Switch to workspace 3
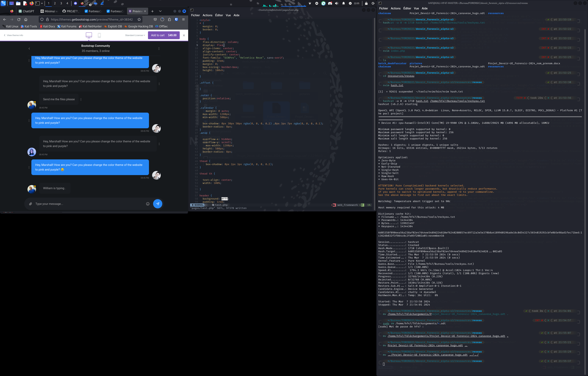The image size is (588, 376). [61, 3]
